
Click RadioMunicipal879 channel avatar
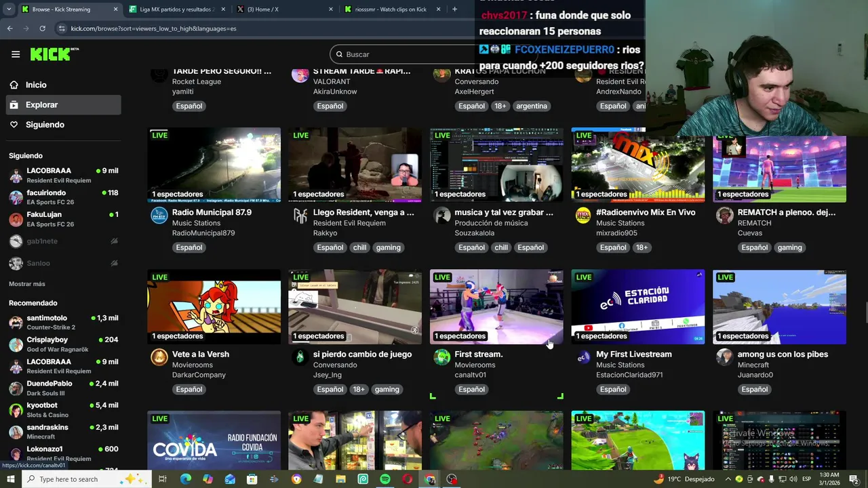coord(159,216)
